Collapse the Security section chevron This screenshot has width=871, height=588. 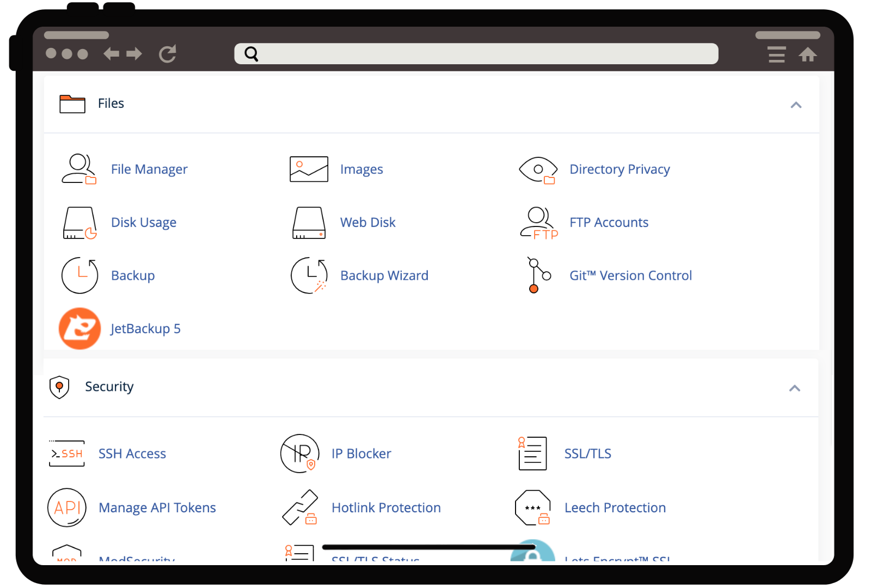coord(795,388)
